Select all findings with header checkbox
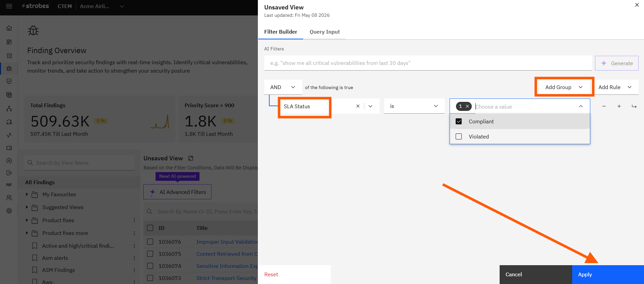The height and width of the screenshot is (284, 644). click(150, 228)
